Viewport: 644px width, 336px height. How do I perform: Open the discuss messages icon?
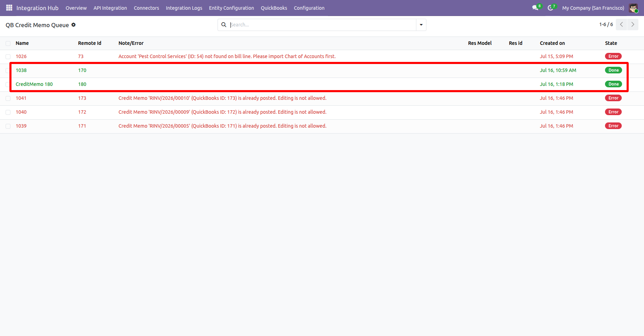(535, 8)
